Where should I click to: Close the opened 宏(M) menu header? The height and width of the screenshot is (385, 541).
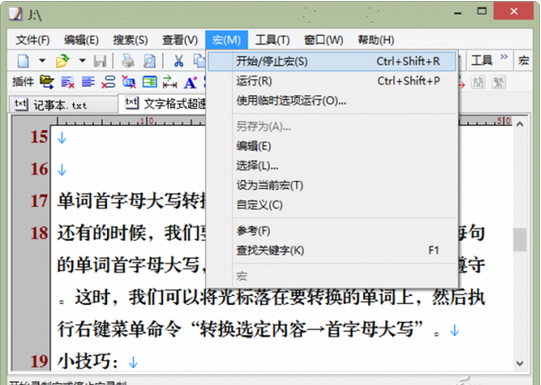tap(226, 40)
